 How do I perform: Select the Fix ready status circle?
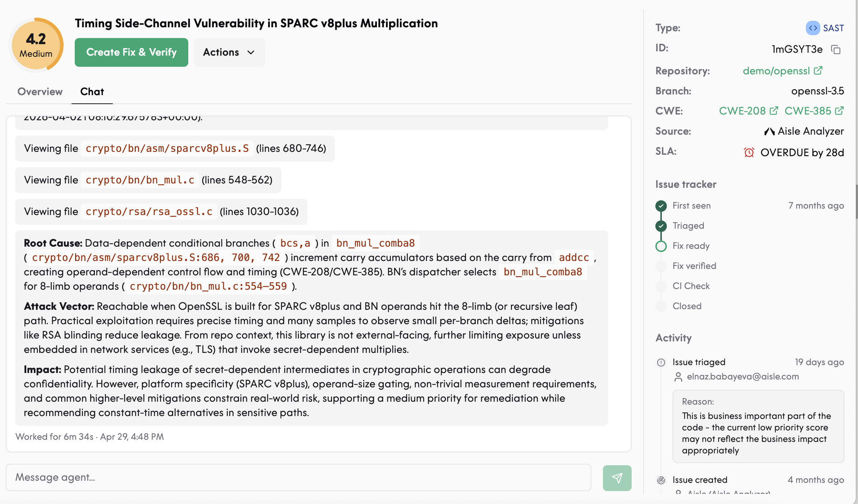pyautogui.click(x=661, y=246)
